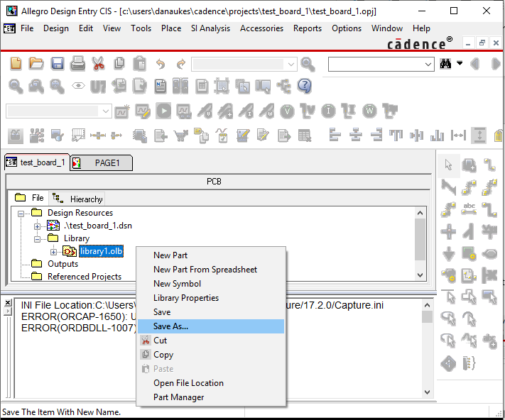Click the shopping cart parts icon
Viewport: 505px width, 420px height.
coord(181,136)
